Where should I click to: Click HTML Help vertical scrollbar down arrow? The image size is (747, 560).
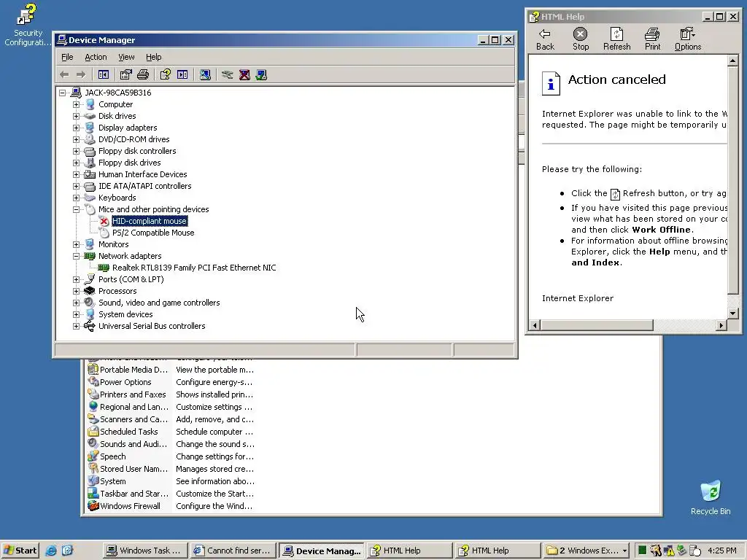733,314
